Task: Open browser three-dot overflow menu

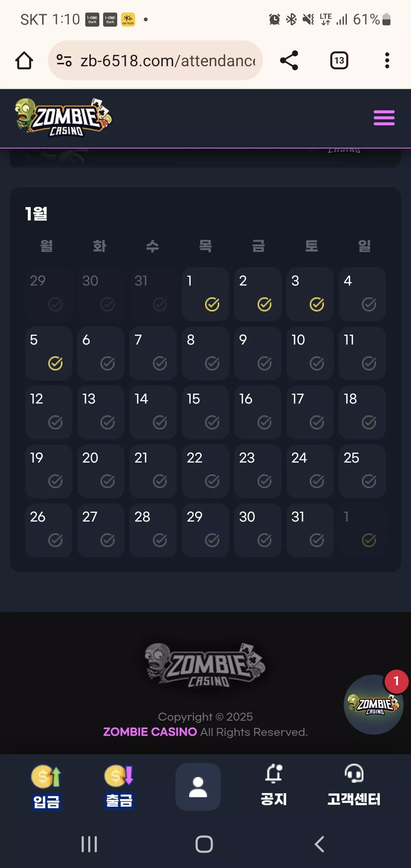Action: [387, 61]
